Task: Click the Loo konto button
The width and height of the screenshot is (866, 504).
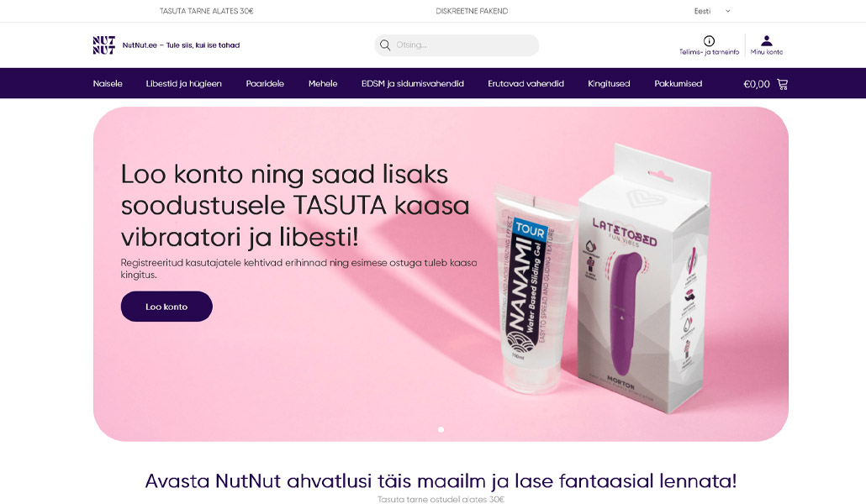Action: 166,307
